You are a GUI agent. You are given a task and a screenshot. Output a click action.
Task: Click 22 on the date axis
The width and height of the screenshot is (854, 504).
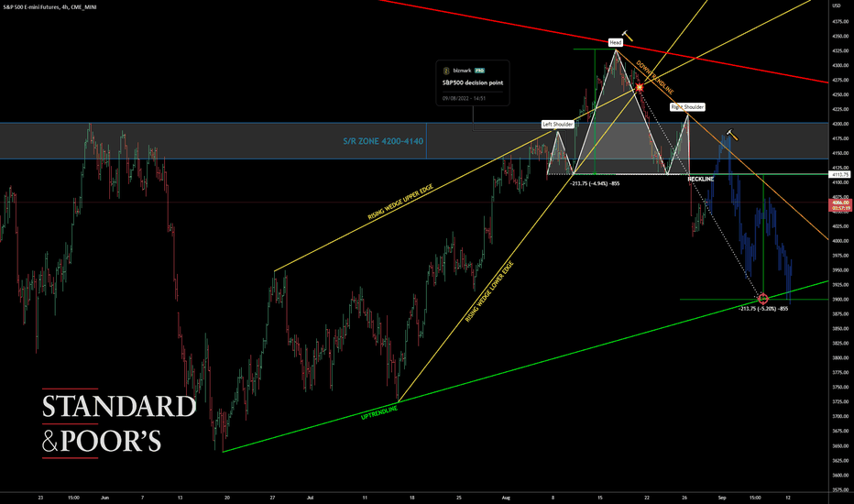[x=647, y=498]
